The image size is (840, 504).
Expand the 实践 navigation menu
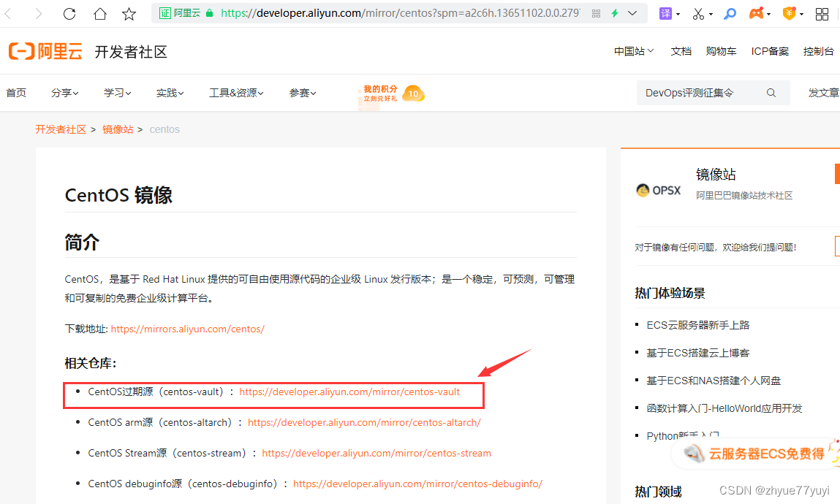[x=170, y=93]
